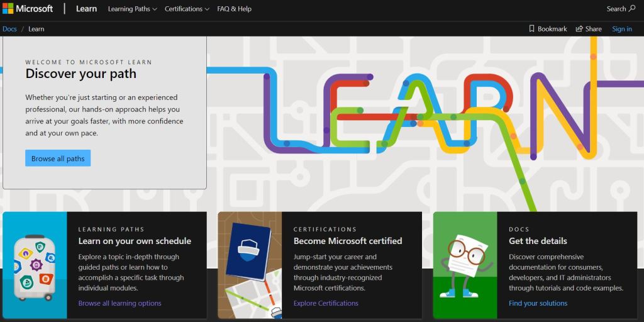Click the 'DOCS' card label
Viewport: 644px width, 322px height.
(519, 229)
